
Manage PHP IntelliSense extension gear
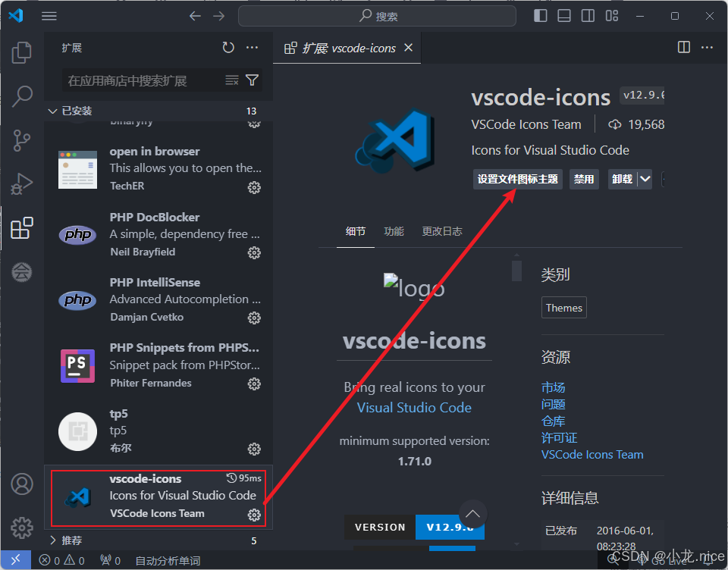click(254, 318)
